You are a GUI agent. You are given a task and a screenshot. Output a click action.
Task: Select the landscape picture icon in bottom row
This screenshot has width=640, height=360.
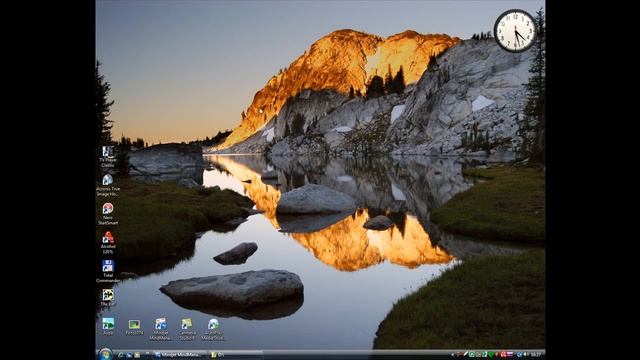click(x=108, y=327)
